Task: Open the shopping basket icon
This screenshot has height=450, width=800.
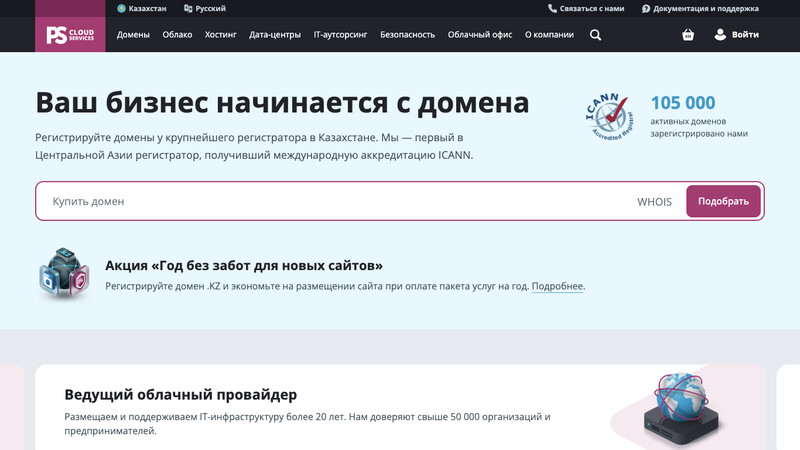Action: tap(688, 35)
